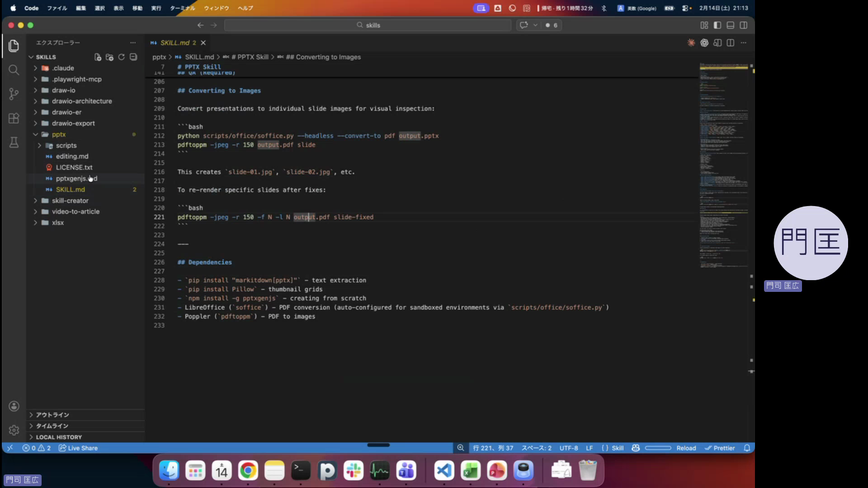Toggle the secondary sidebar layout button
This screenshot has height=488, width=868.
click(743, 25)
